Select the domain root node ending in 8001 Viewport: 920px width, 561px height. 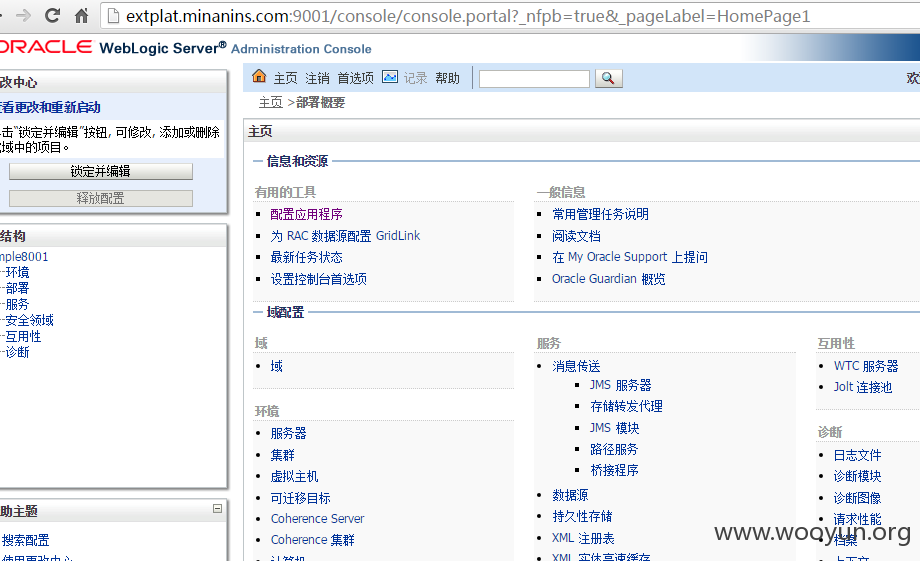(24, 256)
